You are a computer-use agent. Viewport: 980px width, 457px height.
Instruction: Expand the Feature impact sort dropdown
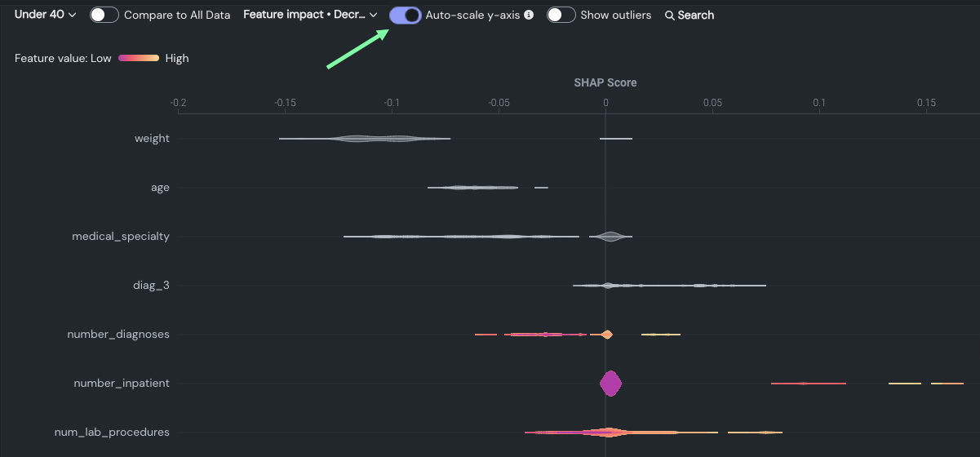(310, 15)
